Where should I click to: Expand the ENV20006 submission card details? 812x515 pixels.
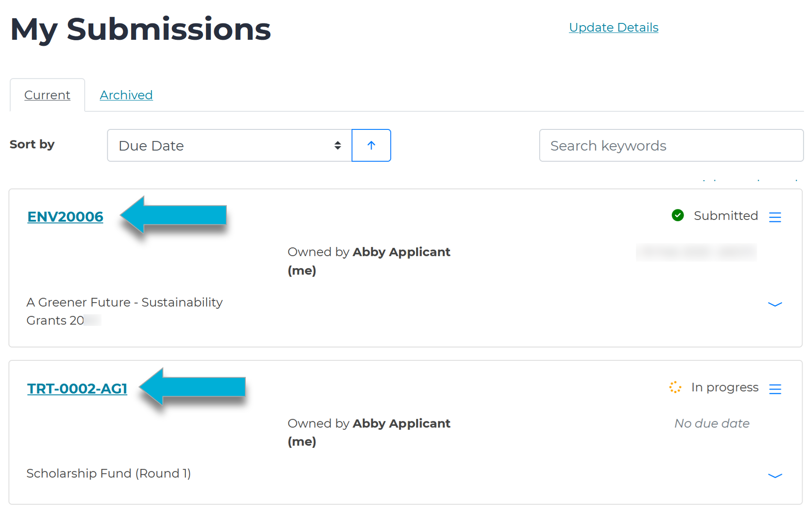(x=775, y=304)
